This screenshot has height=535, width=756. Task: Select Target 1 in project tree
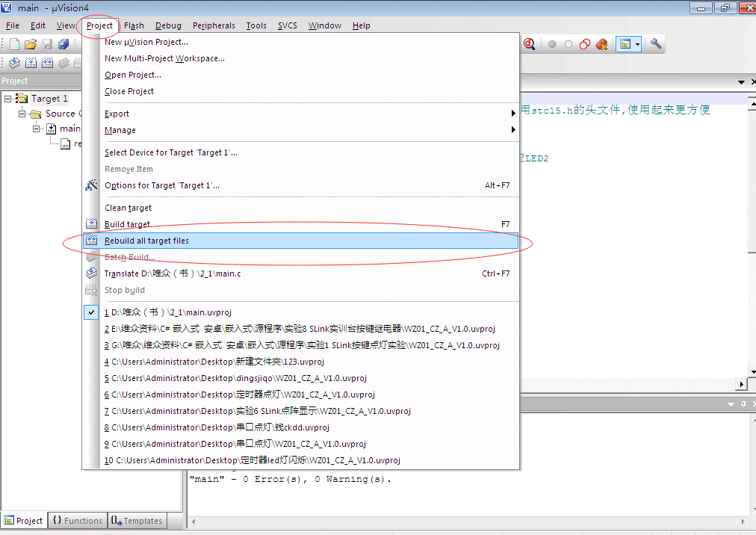pos(49,99)
